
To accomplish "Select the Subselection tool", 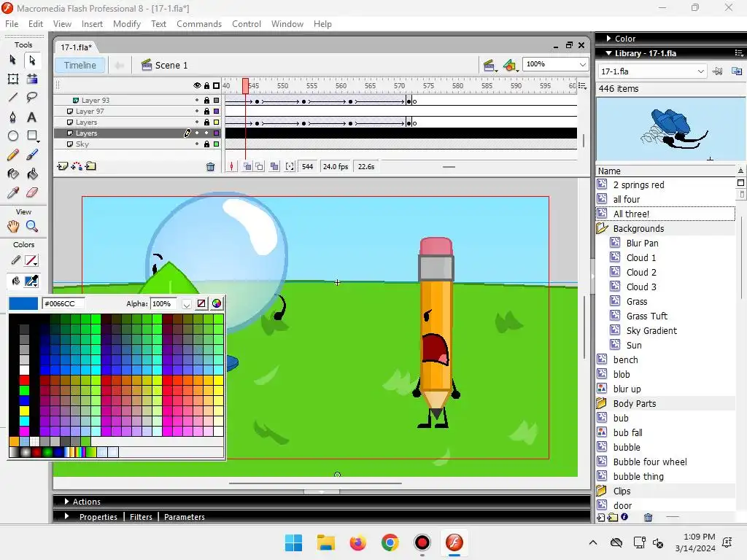I will (x=32, y=60).
